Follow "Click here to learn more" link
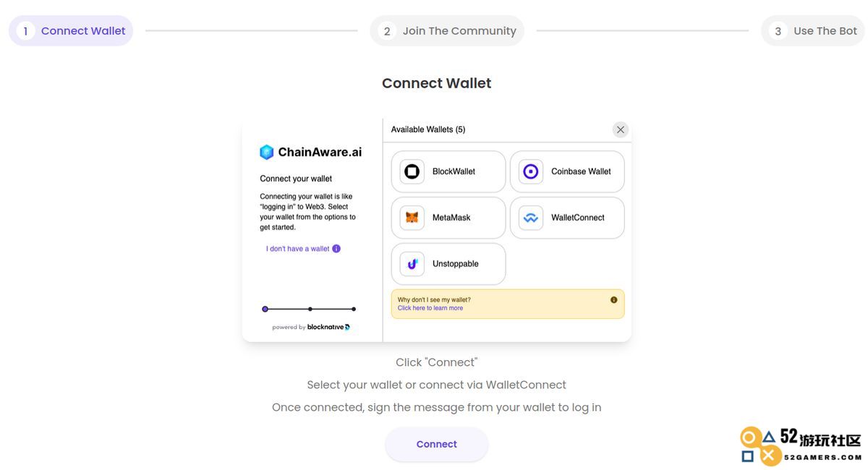Image resolution: width=868 pixels, height=470 pixels. pos(430,308)
